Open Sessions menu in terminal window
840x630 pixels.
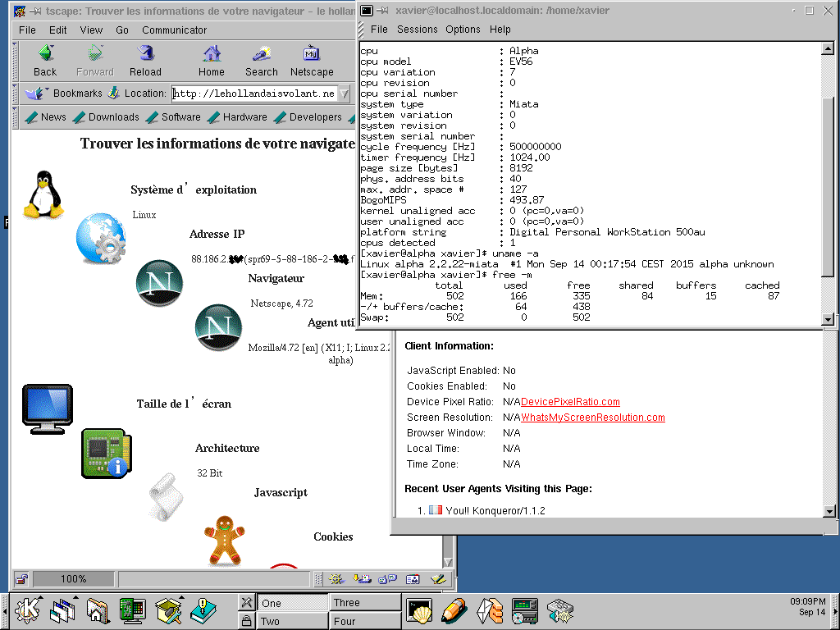[418, 30]
